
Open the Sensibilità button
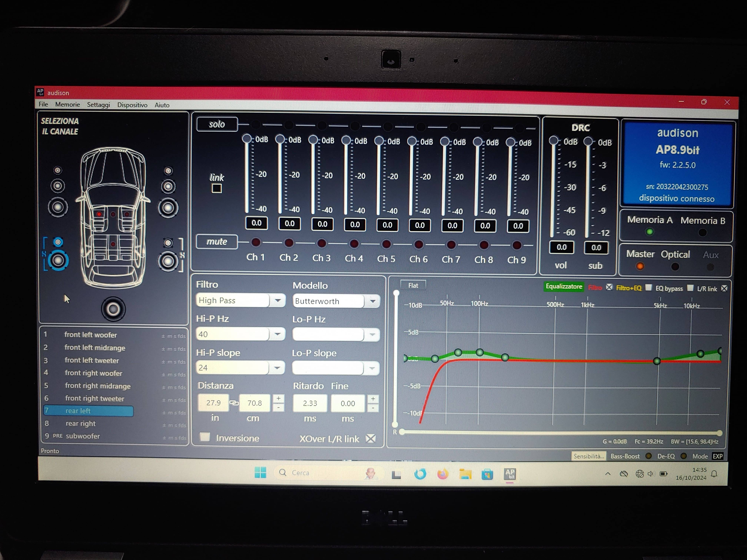point(589,456)
